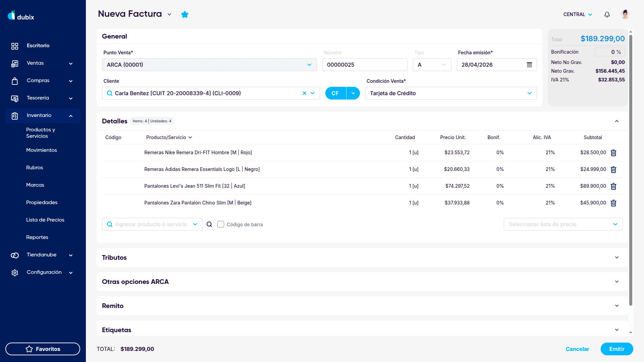Click the Favoritos button
The image size is (644, 362).
(x=43, y=349)
